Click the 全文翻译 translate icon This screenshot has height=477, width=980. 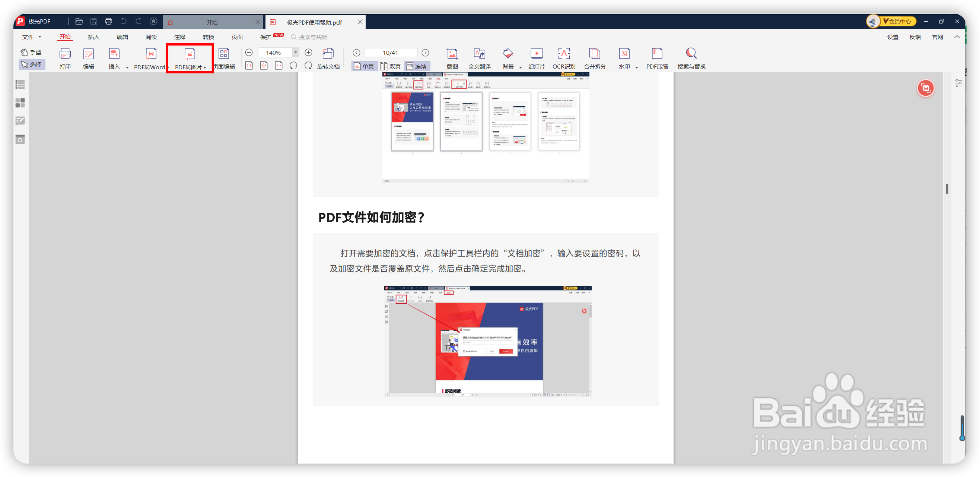point(479,54)
